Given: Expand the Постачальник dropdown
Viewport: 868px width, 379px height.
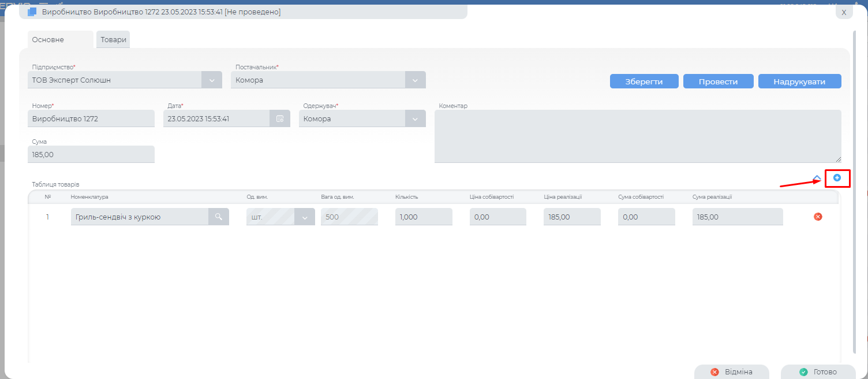Looking at the screenshot, I should (x=415, y=80).
